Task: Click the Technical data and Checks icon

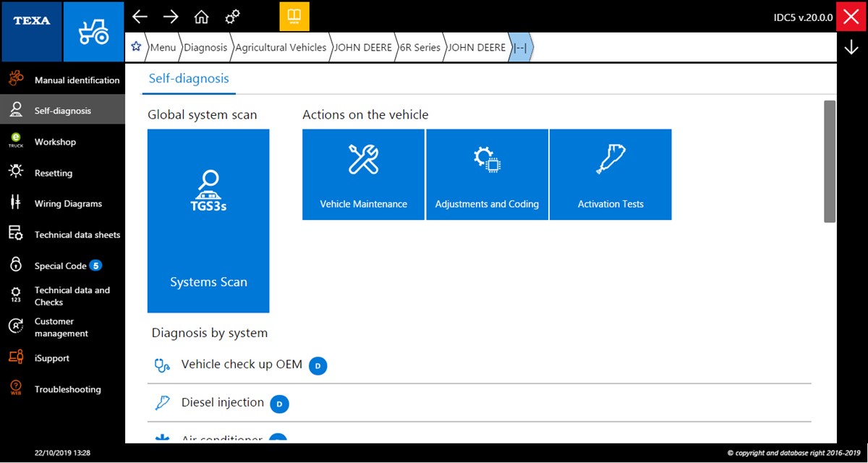Action: point(16,295)
